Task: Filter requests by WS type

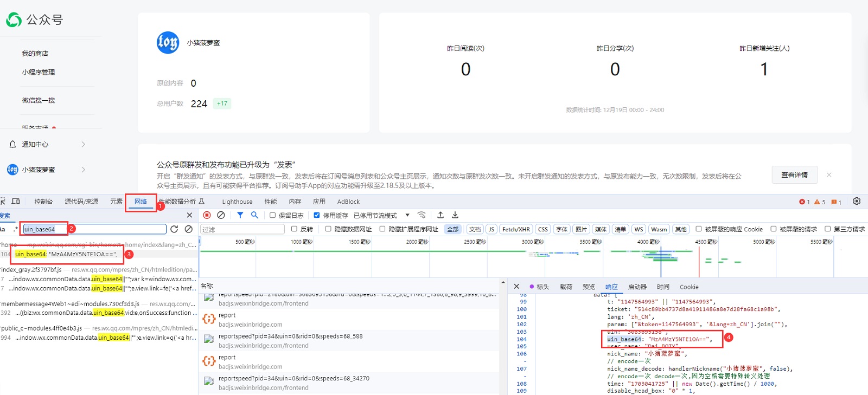Action: (x=639, y=229)
